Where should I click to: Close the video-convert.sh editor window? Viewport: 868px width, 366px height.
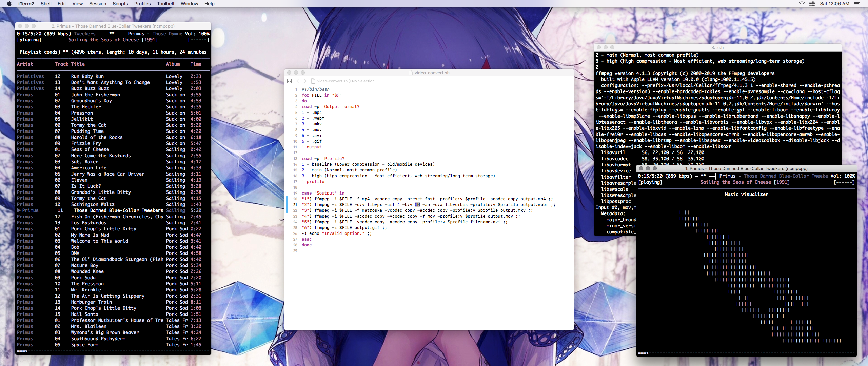[x=289, y=73]
